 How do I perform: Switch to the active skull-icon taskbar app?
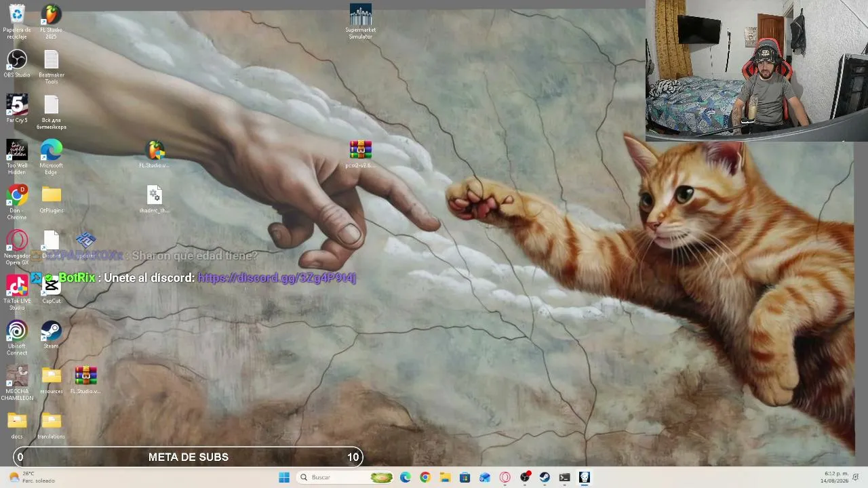585,477
